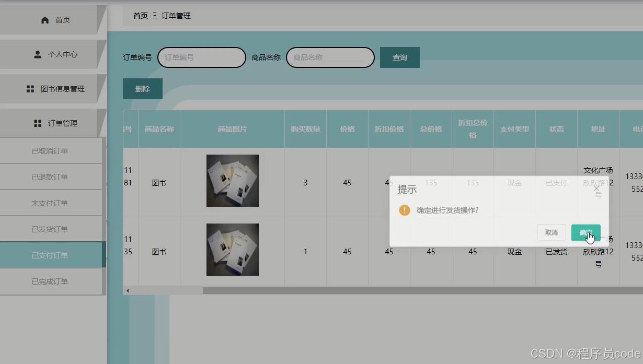Click the grid icon beside 图书信息管理
This screenshot has height=364, width=643.
30,89
